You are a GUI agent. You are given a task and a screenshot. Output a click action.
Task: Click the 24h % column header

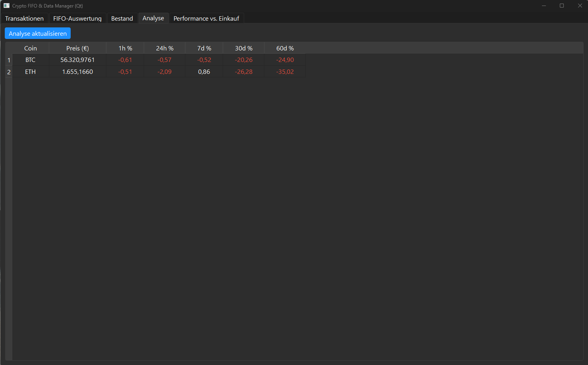coord(164,48)
